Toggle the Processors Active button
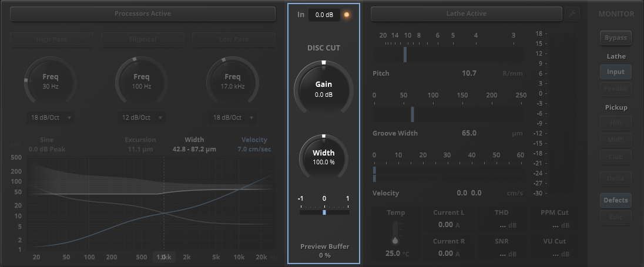Image resolution: width=644 pixels, height=267 pixels. [x=143, y=13]
